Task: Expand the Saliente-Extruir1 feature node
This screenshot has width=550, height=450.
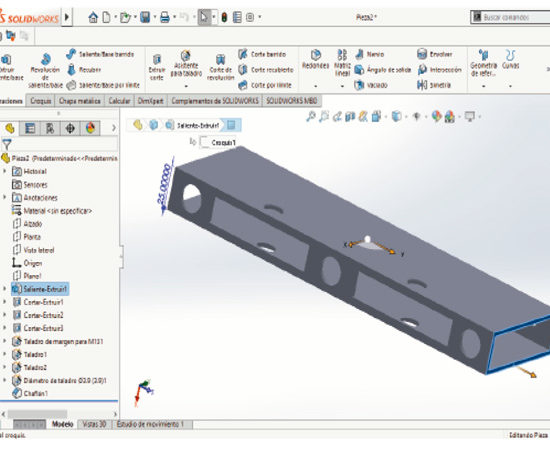Action: tap(5, 289)
